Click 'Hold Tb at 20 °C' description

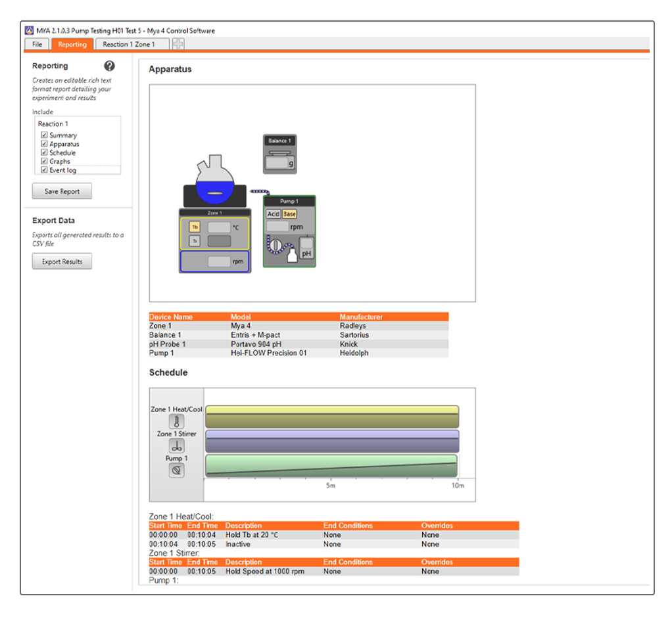[x=252, y=535]
